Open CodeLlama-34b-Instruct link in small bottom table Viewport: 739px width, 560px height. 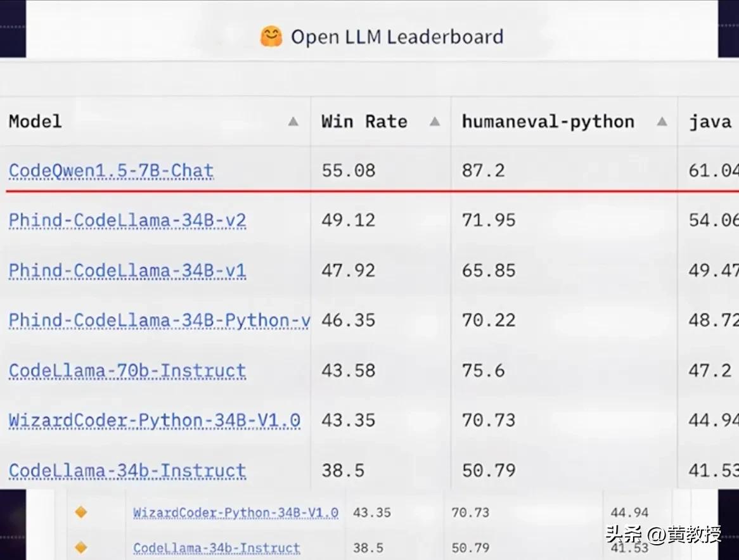[x=217, y=548]
